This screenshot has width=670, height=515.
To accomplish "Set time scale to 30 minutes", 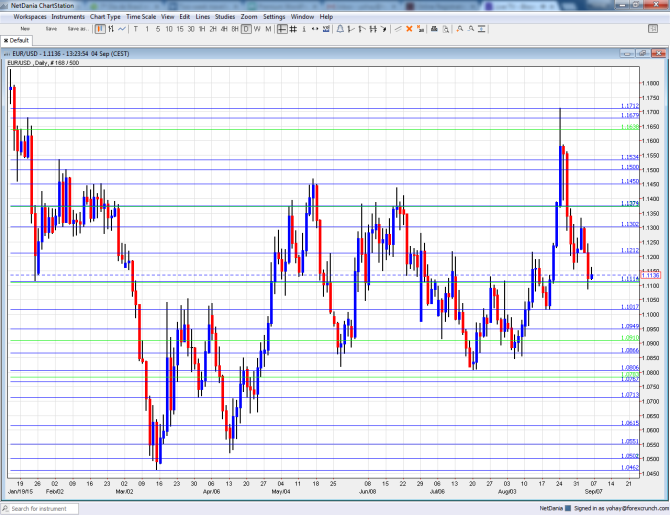I will coord(191,29).
